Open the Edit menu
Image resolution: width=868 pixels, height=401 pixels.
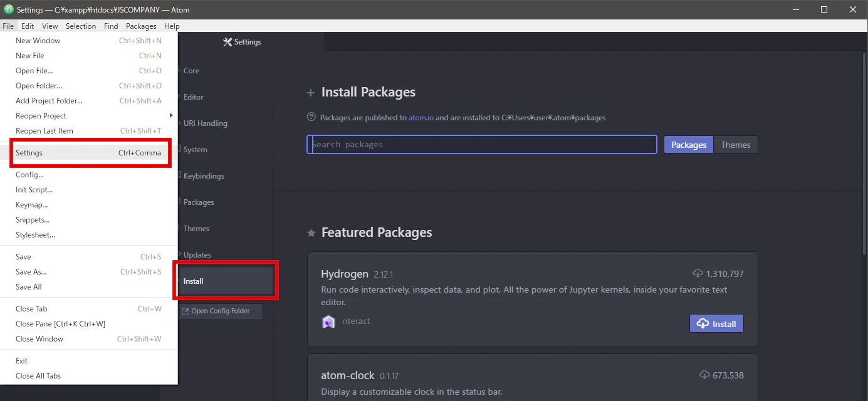point(28,26)
